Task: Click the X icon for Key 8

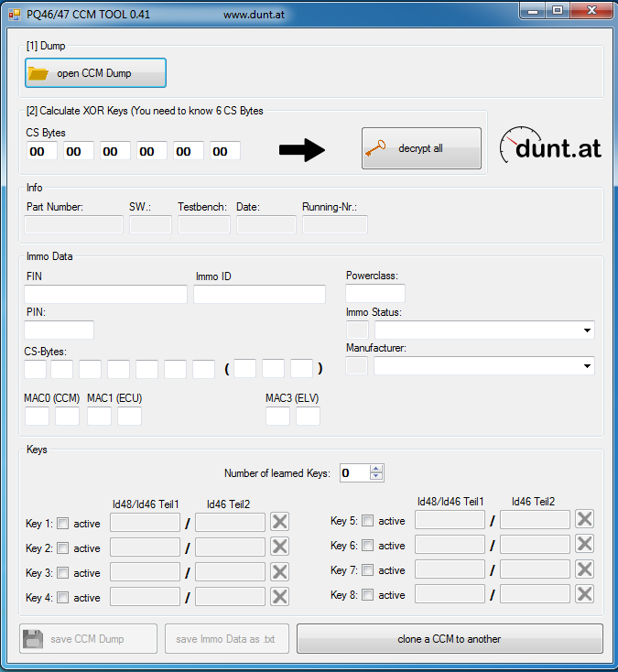Action: pos(584,593)
